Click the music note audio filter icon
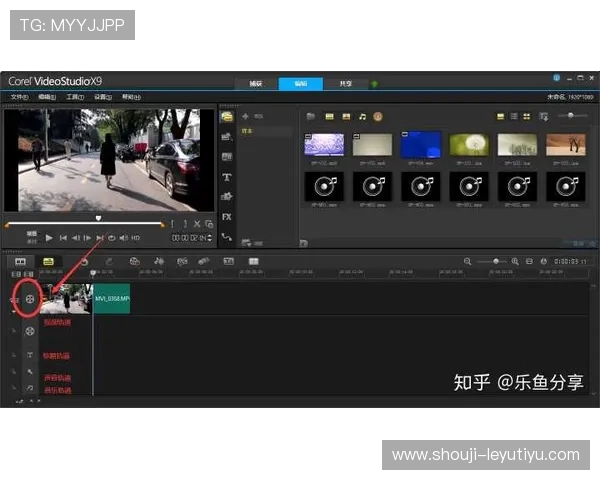This screenshot has width=600, height=480. (363, 117)
